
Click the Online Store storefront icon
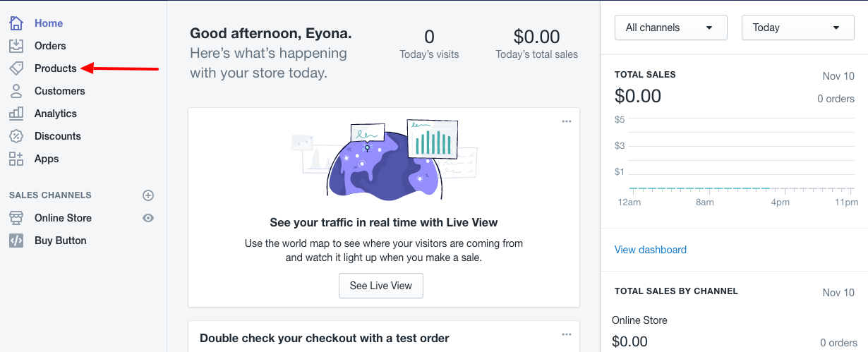(x=16, y=218)
